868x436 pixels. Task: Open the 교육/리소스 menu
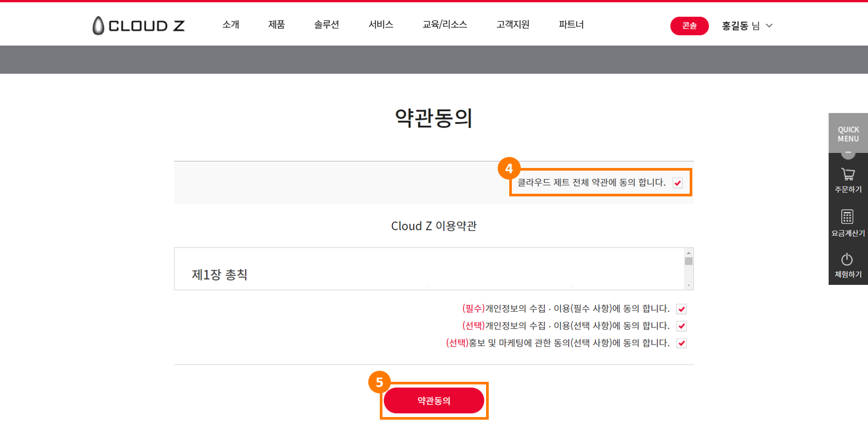pos(445,25)
